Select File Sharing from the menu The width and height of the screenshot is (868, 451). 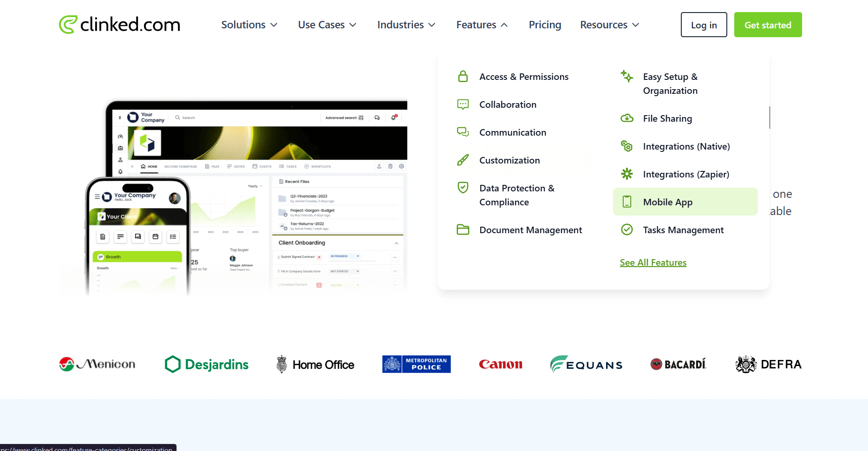pos(667,118)
